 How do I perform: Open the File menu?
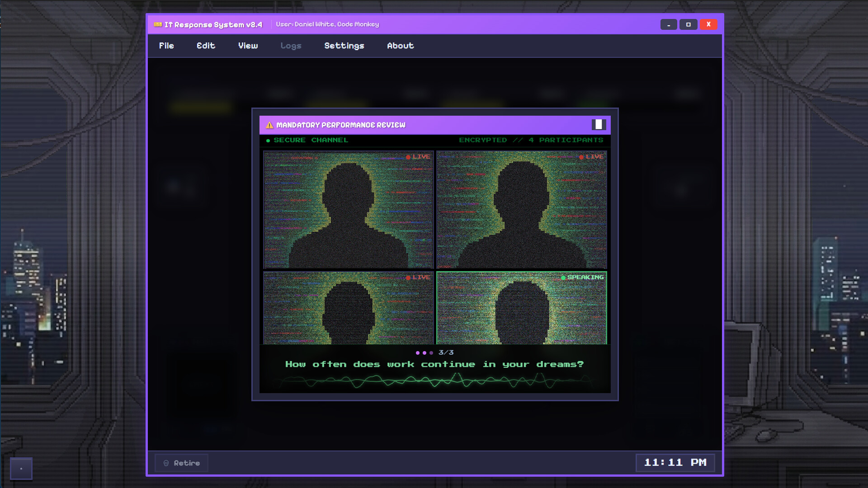point(166,46)
